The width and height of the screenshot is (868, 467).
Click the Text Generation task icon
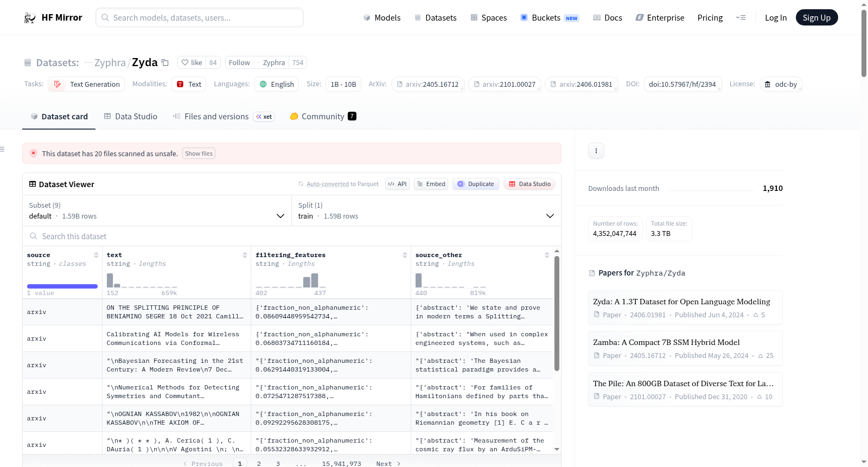point(58,85)
